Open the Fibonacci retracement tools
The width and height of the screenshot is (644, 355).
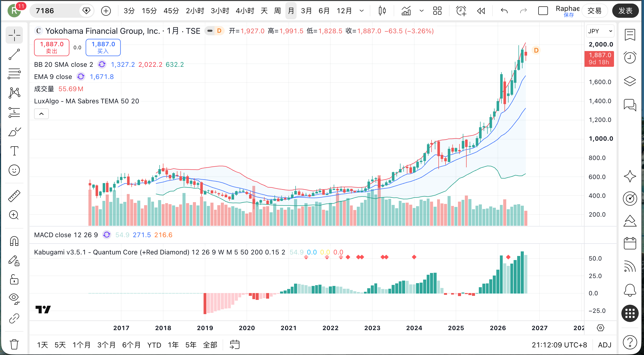(14, 74)
